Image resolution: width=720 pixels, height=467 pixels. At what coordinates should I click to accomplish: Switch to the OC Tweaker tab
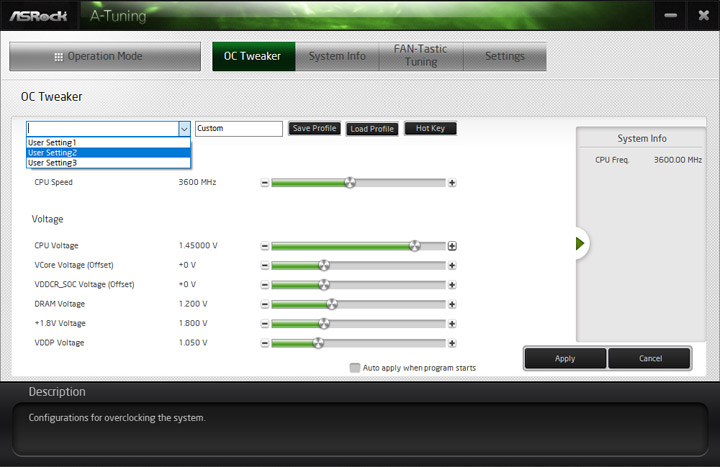click(x=253, y=56)
